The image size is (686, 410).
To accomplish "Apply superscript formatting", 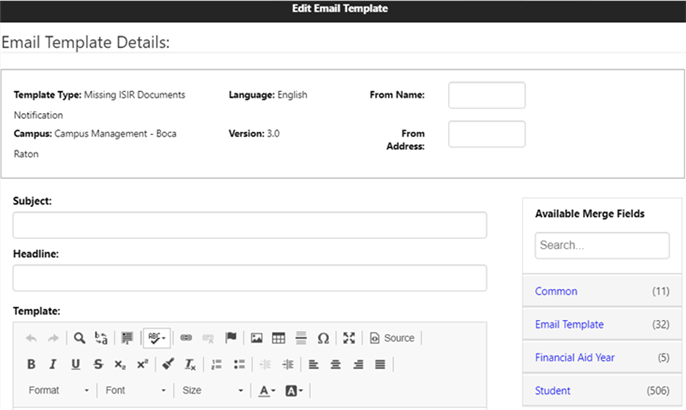I will point(142,364).
